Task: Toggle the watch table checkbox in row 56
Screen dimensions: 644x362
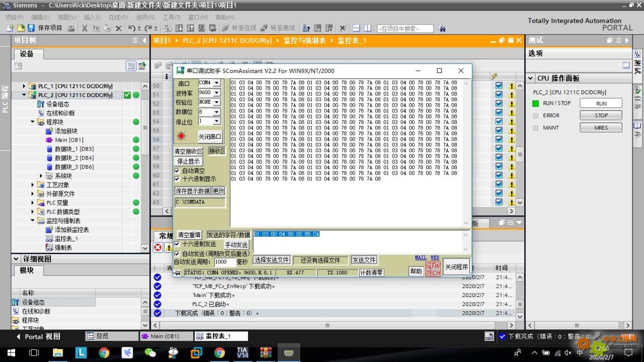Action: tap(499, 139)
